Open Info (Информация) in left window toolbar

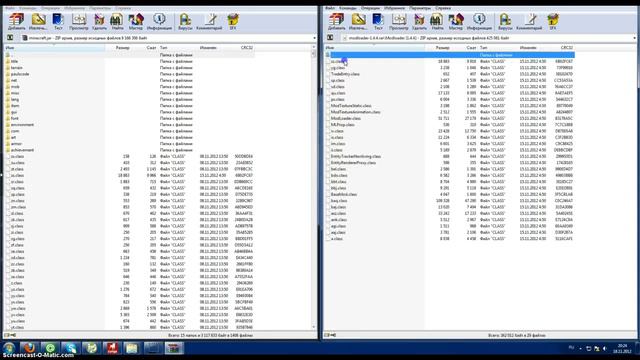coord(159,21)
